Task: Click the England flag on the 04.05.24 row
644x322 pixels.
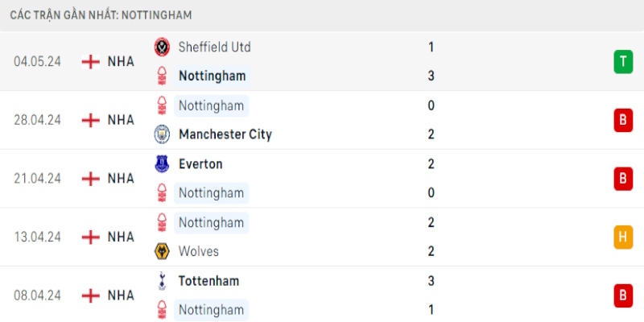Action: coord(91,61)
